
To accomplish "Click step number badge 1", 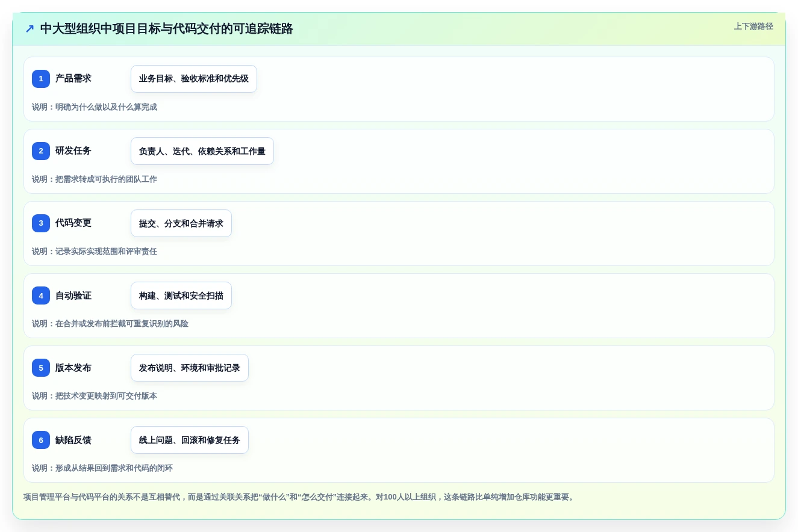I will 41,79.
